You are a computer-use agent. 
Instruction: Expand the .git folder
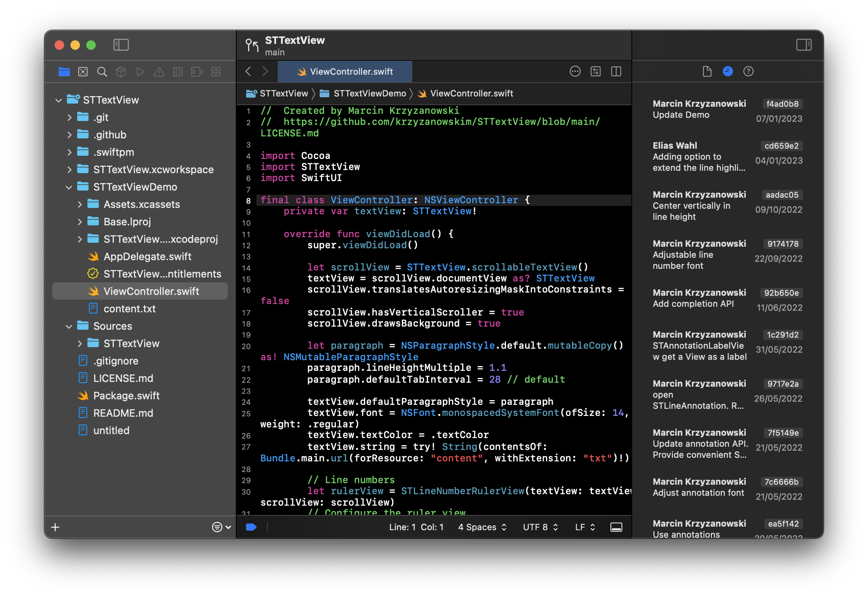tap(70, 117)
